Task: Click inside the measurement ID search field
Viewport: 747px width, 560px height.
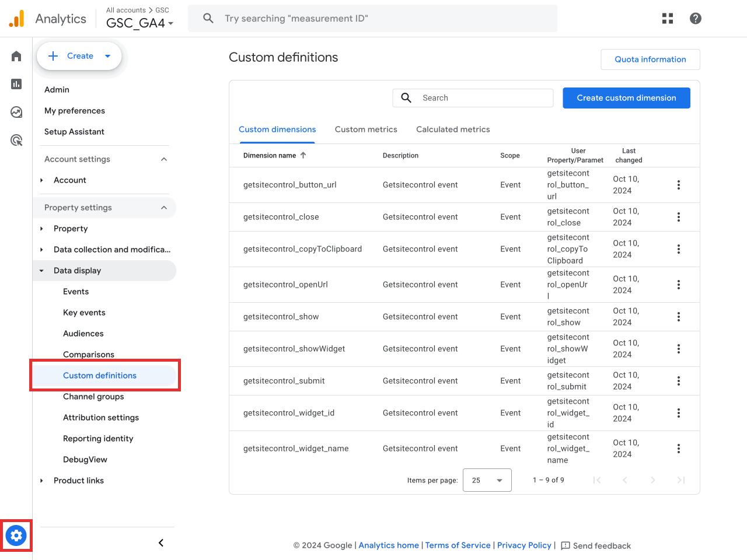Action: 373,18
